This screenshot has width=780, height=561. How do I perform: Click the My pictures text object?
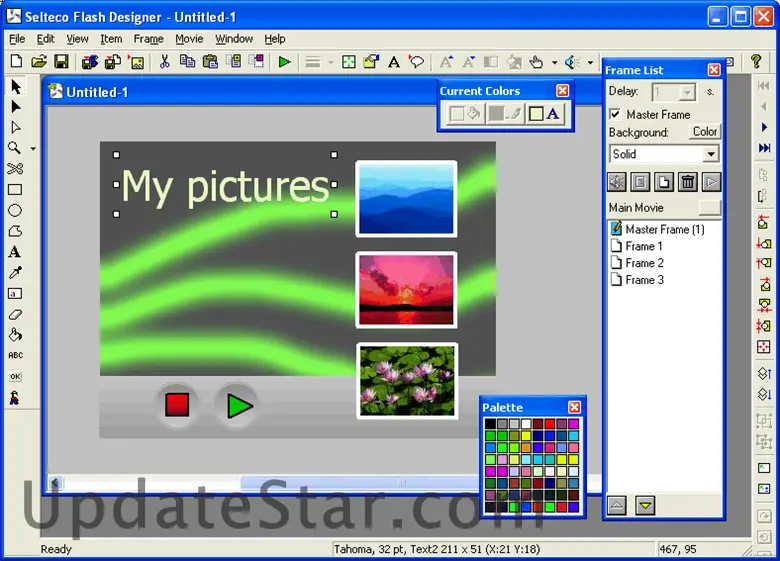point(225,186)
